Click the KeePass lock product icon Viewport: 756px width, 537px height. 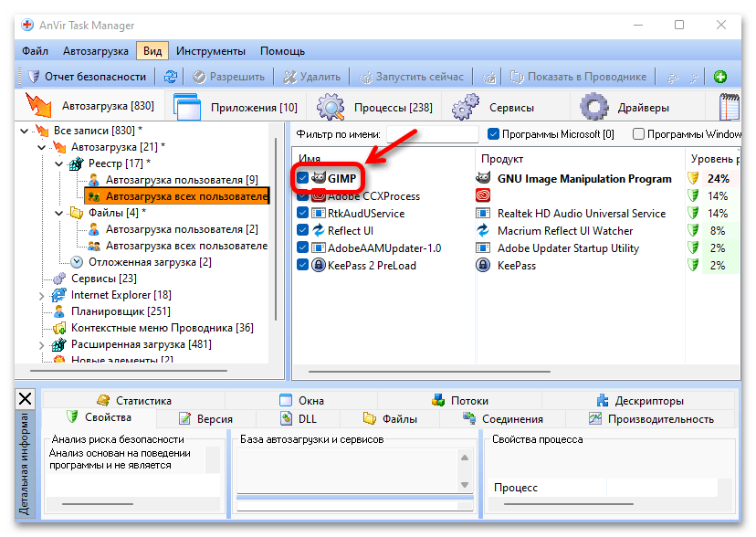coord(483,265)
